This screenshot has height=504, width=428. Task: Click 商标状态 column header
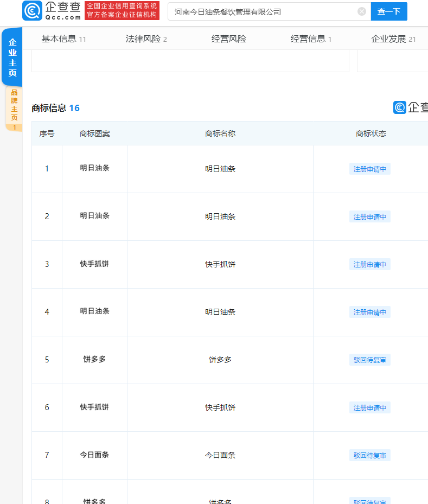(x=371, y=133)
